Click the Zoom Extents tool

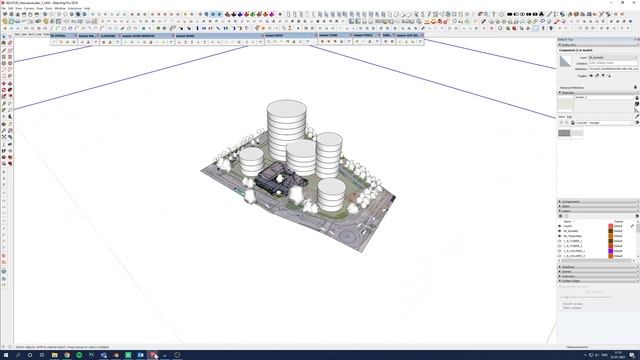click(4, 137)
